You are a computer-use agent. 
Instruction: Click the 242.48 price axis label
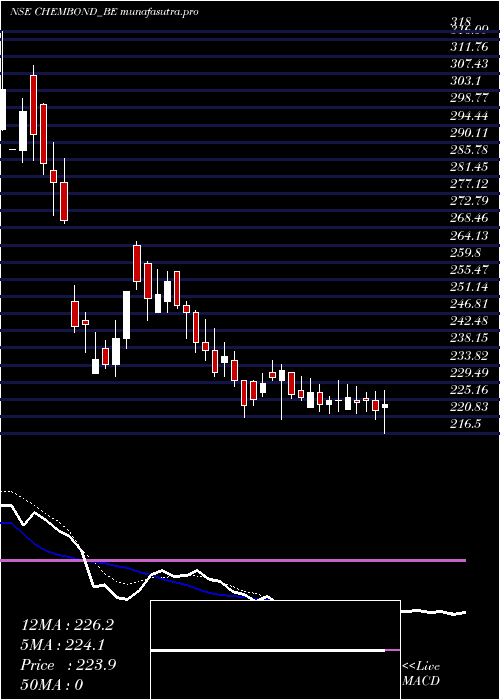[469, 321]
